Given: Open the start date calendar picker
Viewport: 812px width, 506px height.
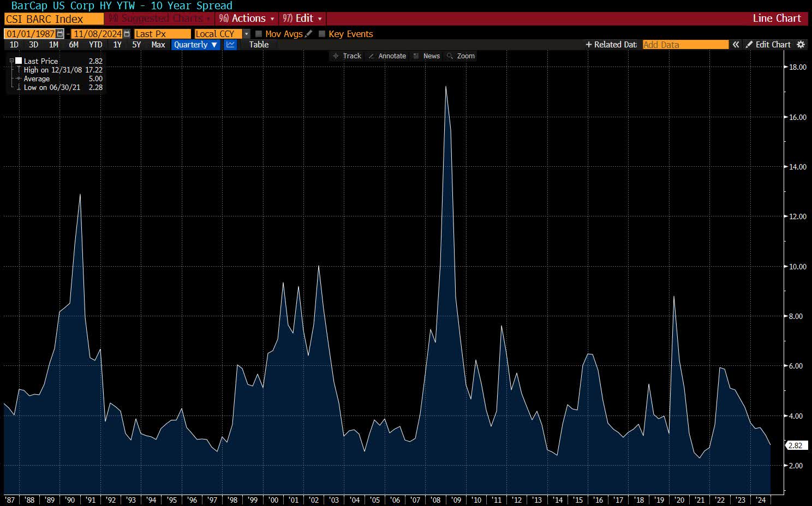Looking at the screenshot, I should (60, 34).
